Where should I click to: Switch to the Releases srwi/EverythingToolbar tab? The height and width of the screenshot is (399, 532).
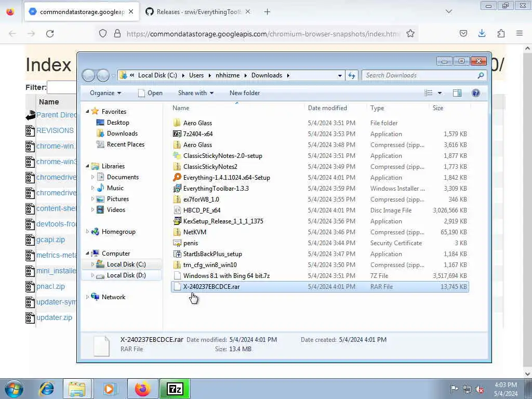(x=198, y=12)
